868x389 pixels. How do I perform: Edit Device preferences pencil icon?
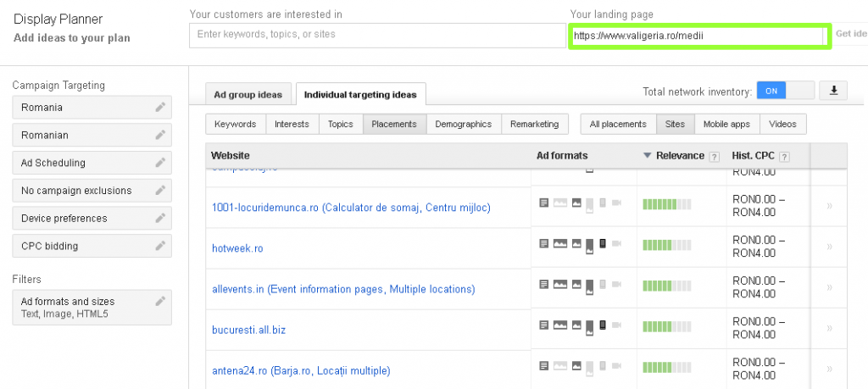click(x=160, y=218)
